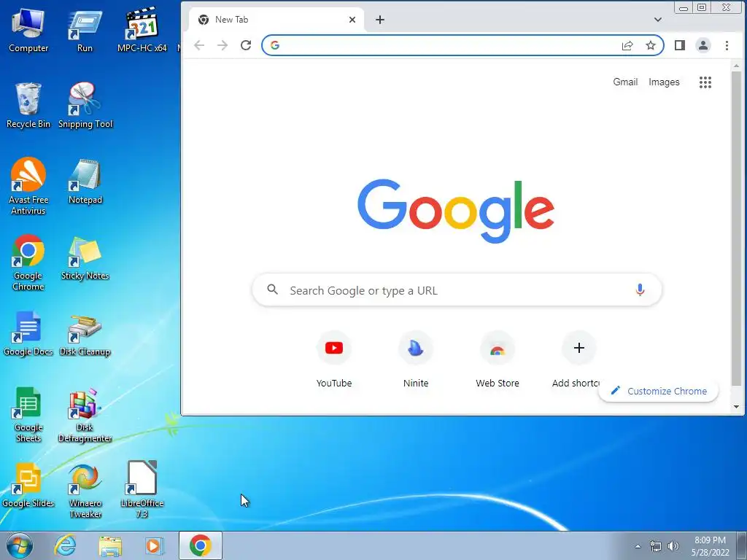Select the LibreOffice 7.3 desktop icon
The height and width of the screenshot is (560, 747).
142,489
